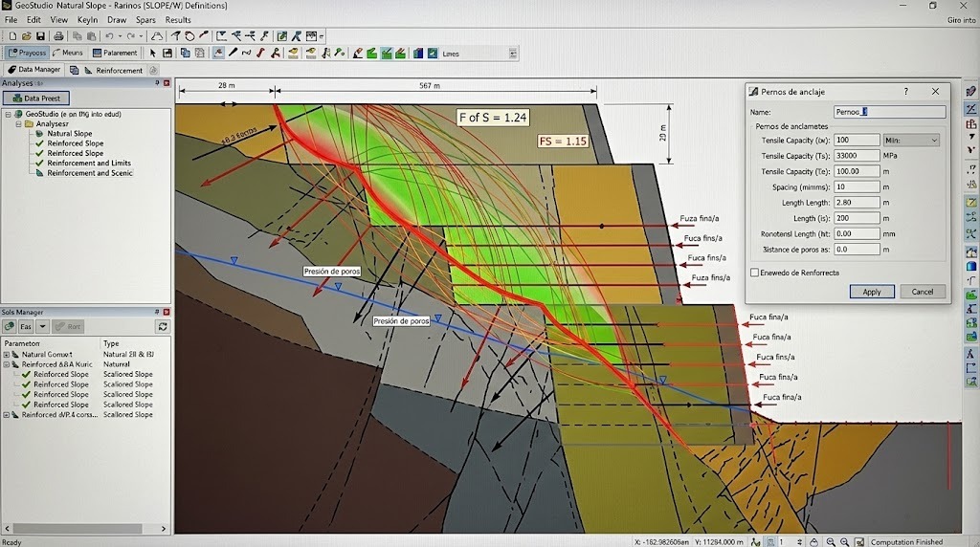Viewport: 980px width, 547px height.
Task: Select Natural Slope in Analyses tree
Action: click(69, 133)
